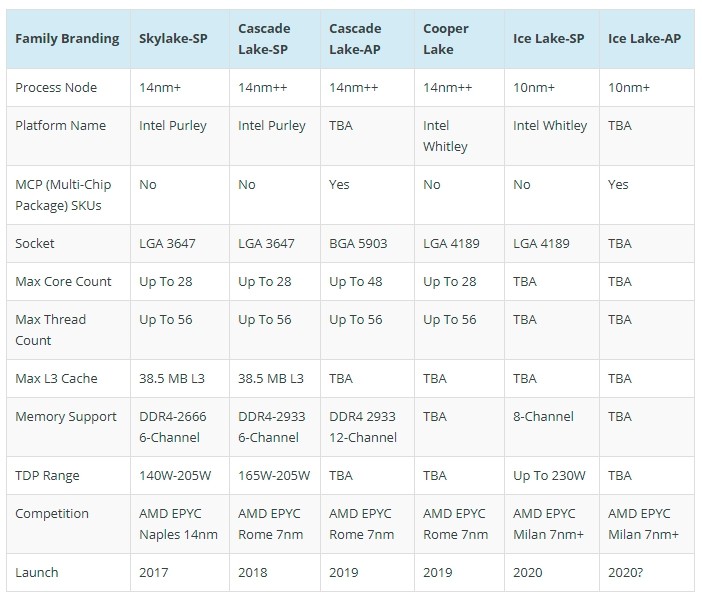Click the Family Branding header cell

tap(68, 39)
